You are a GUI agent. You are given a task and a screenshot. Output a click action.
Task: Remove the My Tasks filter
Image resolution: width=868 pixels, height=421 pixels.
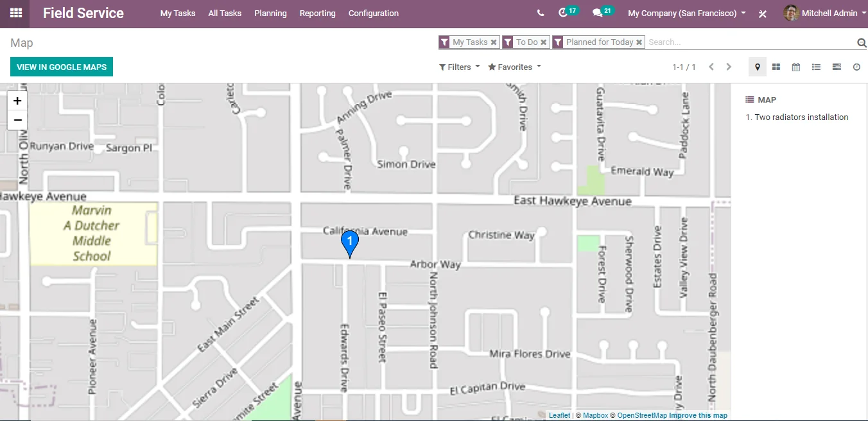pyautogui.click(x=494, y=42)
